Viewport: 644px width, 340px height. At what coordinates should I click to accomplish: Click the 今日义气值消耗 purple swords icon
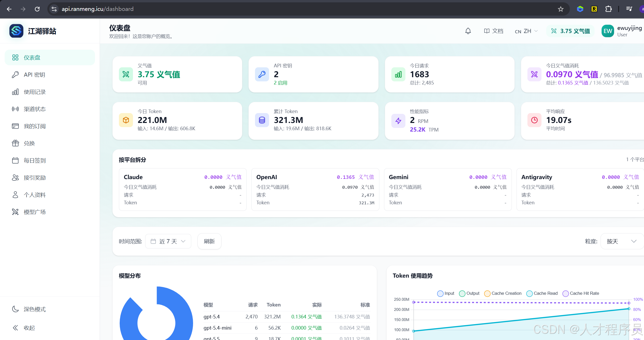[534, 74]
